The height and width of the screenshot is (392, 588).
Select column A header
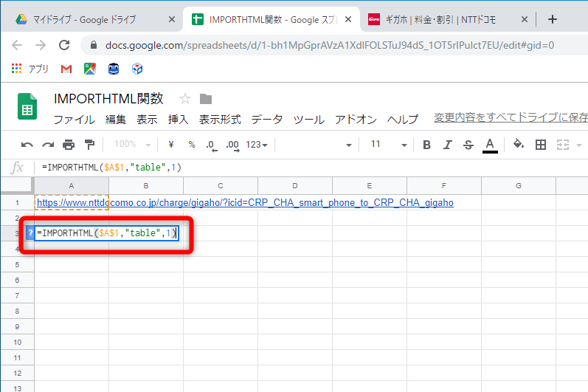click(72, 186)
